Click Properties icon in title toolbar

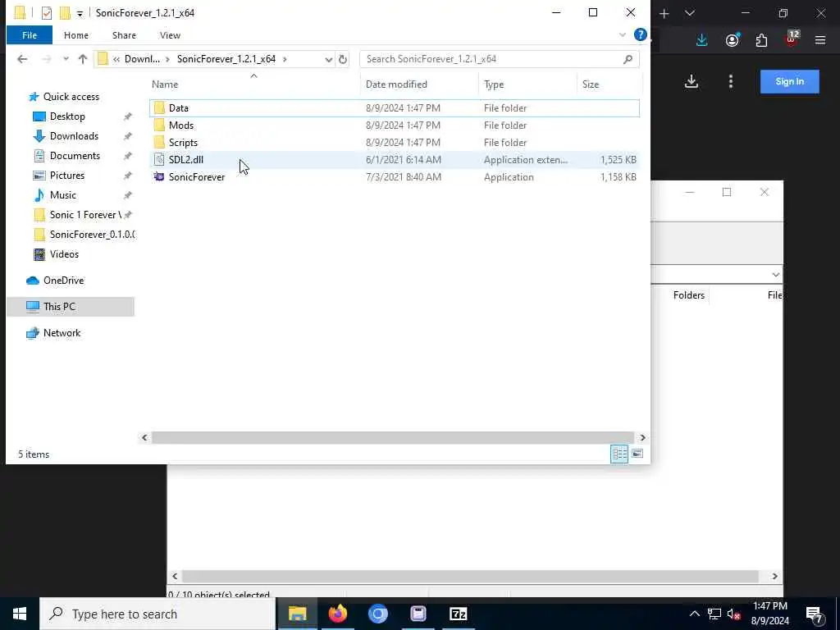[x=47, y=13]
